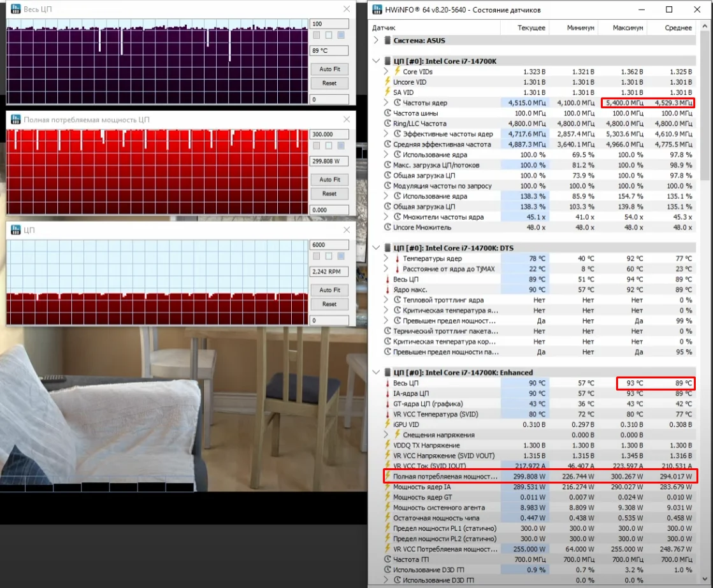The width and height of the screenshot is (713, 588).
Task: Click Reset in the fan RPM graph window
Action: [x=329, y=305]
